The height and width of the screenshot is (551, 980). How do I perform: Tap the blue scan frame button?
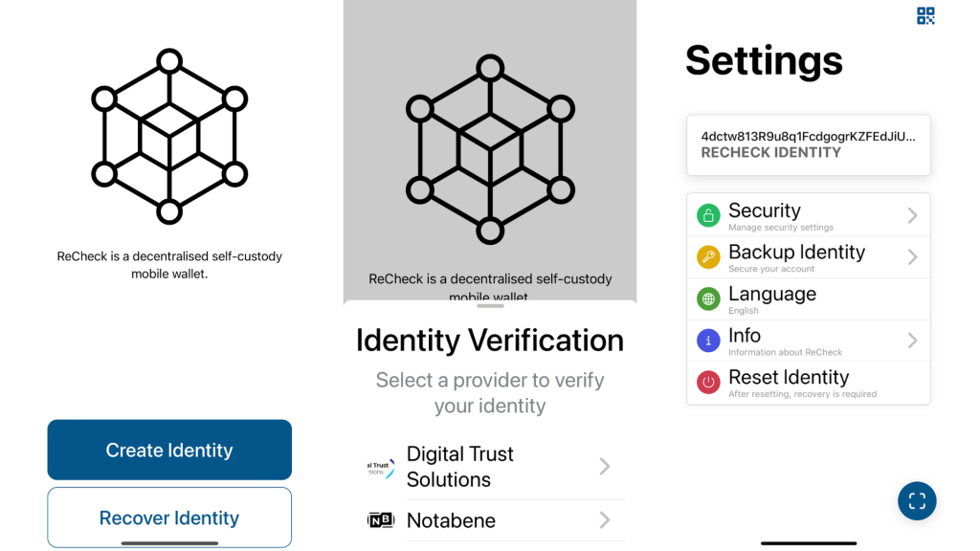pos(916,500)
